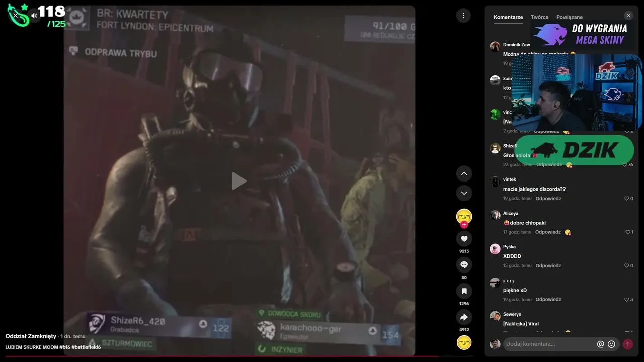
Task: Click your own avatar beside the comment box
Action: (495, 344)
